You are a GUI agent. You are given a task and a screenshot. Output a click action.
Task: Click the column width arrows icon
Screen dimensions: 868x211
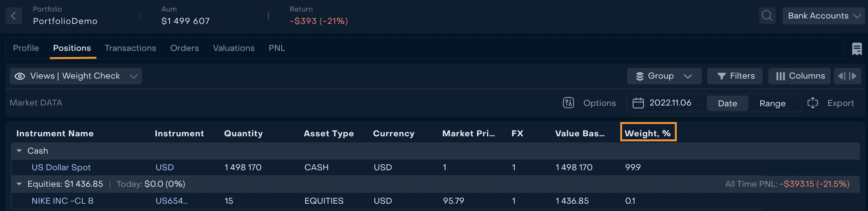[x=847, y=76]
